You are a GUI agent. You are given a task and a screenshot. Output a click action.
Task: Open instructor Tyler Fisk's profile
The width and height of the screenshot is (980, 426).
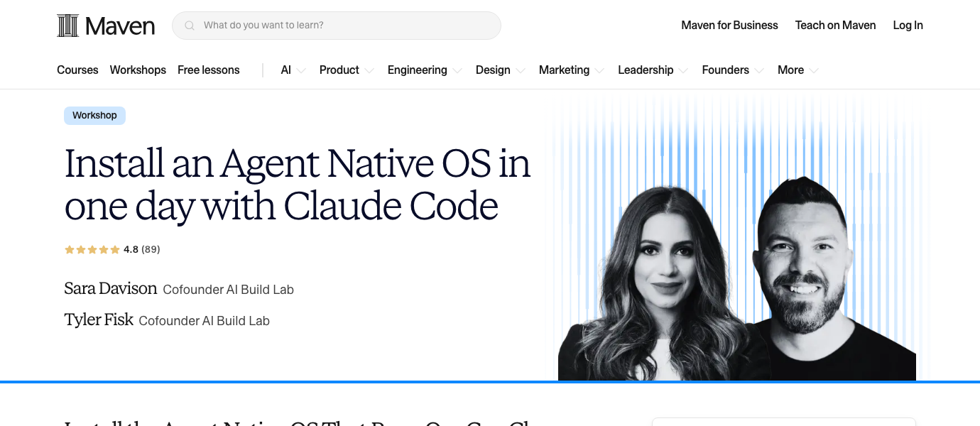pos(99,319)
